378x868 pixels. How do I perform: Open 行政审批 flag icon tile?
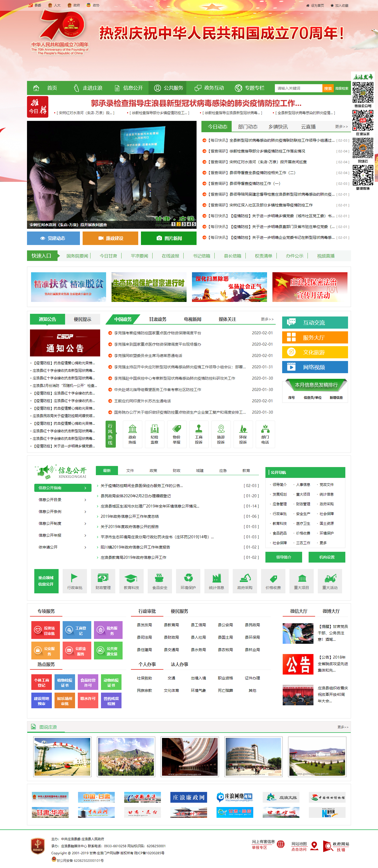point(75,581)
